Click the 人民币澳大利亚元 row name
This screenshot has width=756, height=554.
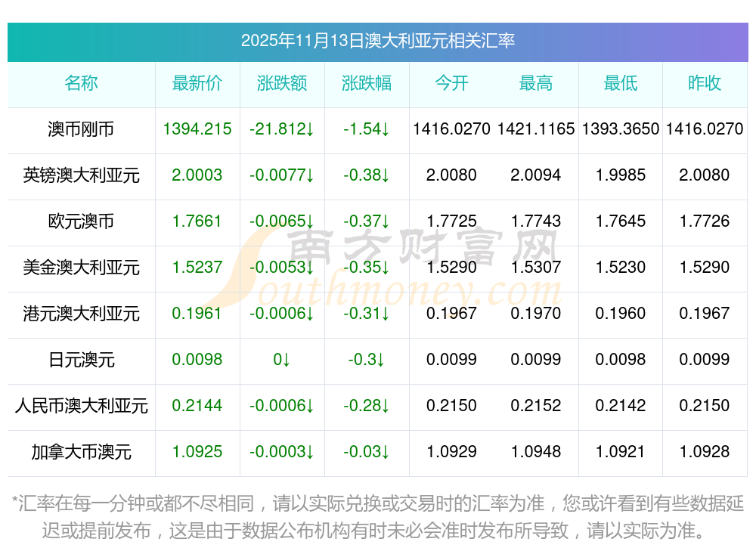(x=81, y=406)
